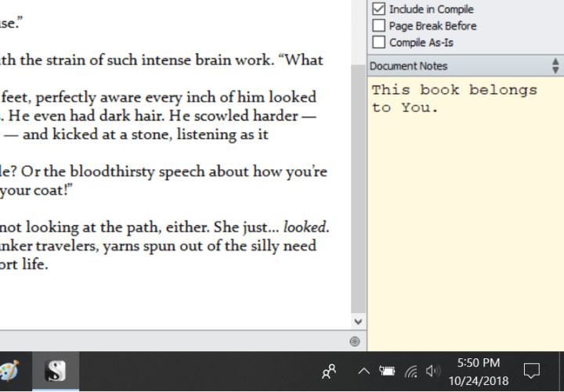Uncheck the Include in Compile checkbox
Screen dimensions: 564x392
(379, 9)
